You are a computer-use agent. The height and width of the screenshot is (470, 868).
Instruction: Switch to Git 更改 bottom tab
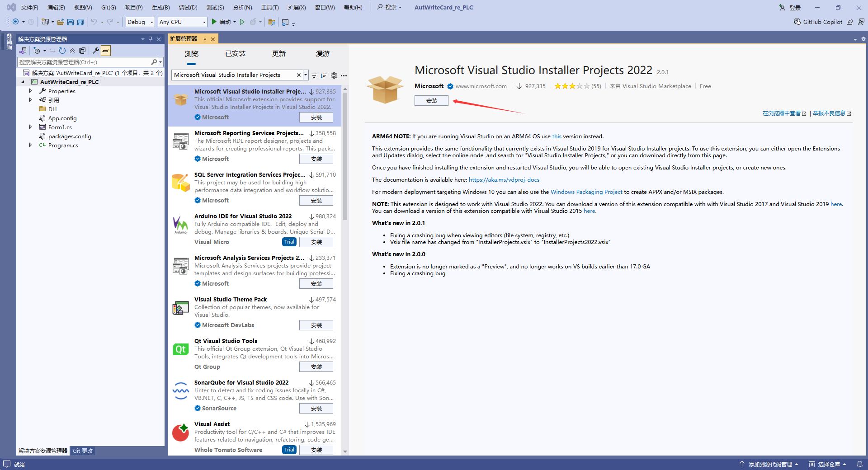coord(83,451)
